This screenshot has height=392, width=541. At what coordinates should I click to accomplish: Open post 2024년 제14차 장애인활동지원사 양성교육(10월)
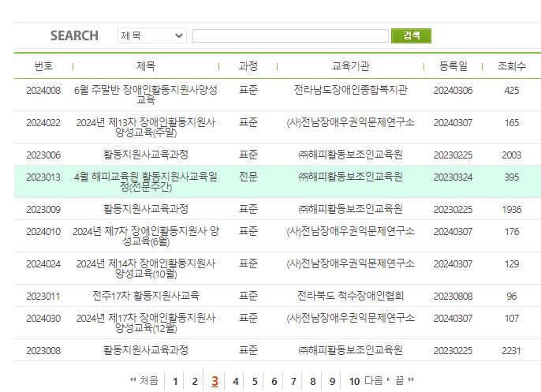[146, 268]
